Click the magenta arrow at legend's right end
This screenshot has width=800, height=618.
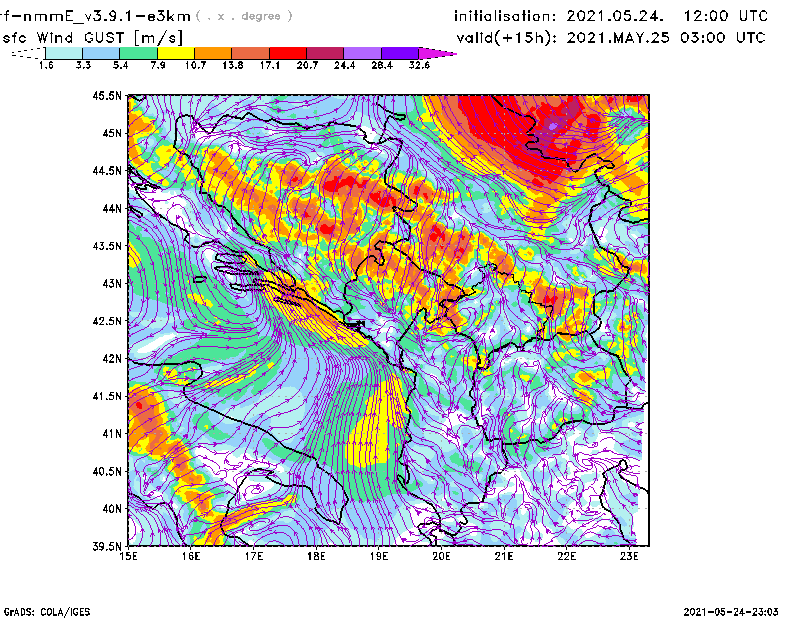(x=437, y=53)
